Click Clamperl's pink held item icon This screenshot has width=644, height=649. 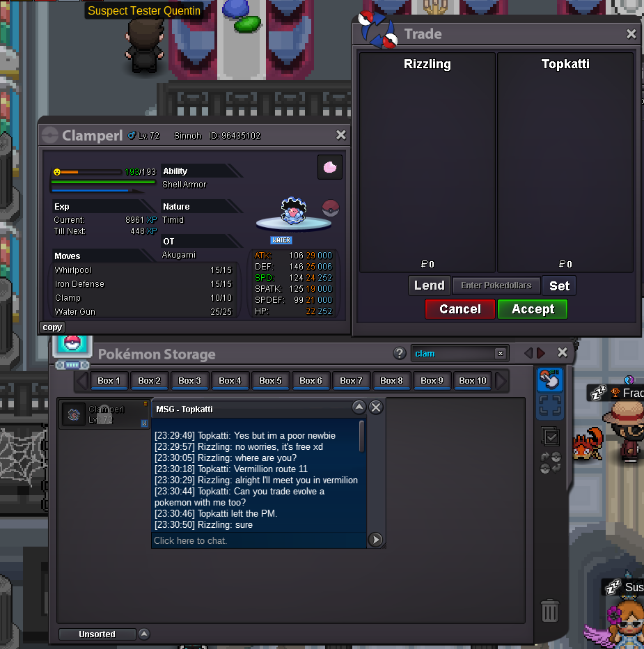click(330, 167)
